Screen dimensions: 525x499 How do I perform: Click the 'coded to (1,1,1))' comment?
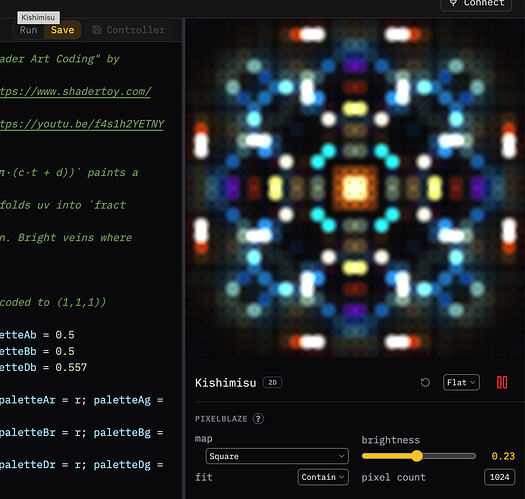pyautogui.click(x=53, y=302)
